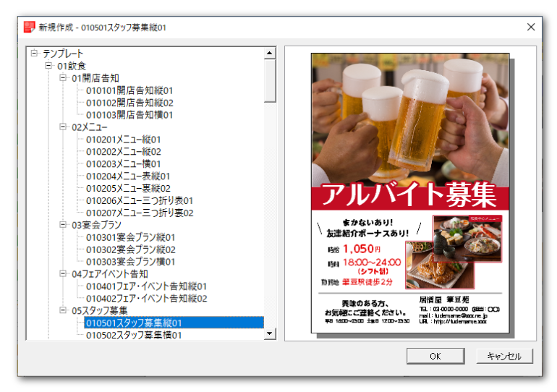557x392 pixels.
Task: Collapse the 05スタッフ募集 category
Action: click(63, 310)
